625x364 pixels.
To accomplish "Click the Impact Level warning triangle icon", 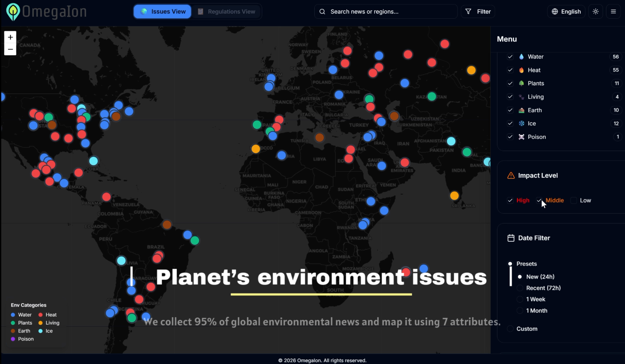I will coord(511,175).
